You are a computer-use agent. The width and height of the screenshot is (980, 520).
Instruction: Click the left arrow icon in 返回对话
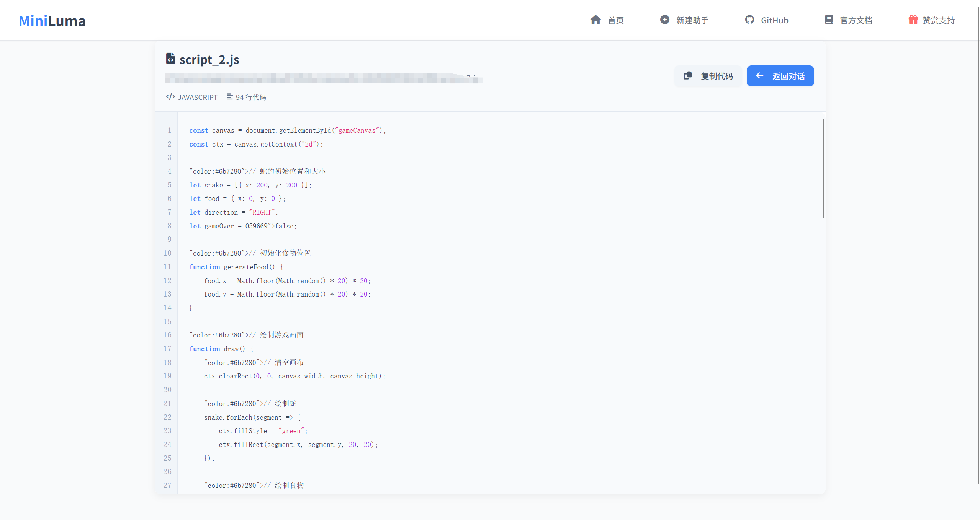759,76
